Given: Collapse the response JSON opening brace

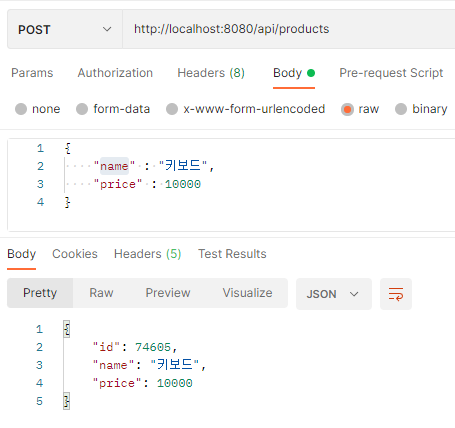Looking at the screenshot, I should (x=67, y=329).
